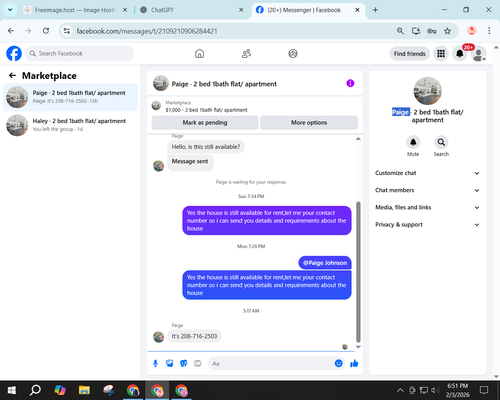Open File Explorer from taskbar
The image size is (500, 400).
pos(84,390)
